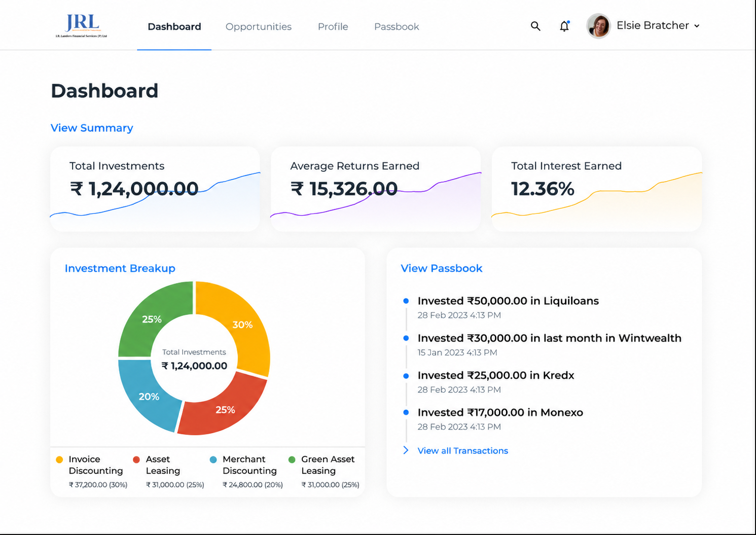This screenshot has height=535, width=756.
Task: Click the red Asset Leasing legend dot
Action: pos(136,459)
